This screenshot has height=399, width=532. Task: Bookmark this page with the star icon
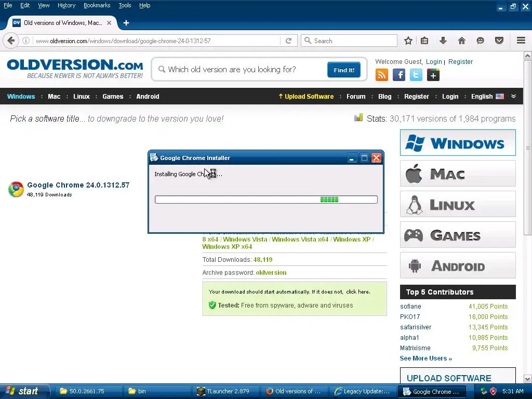tap(408, 41)
